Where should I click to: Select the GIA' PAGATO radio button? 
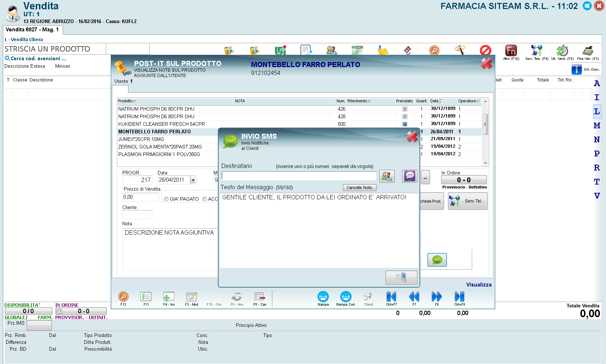166,199
